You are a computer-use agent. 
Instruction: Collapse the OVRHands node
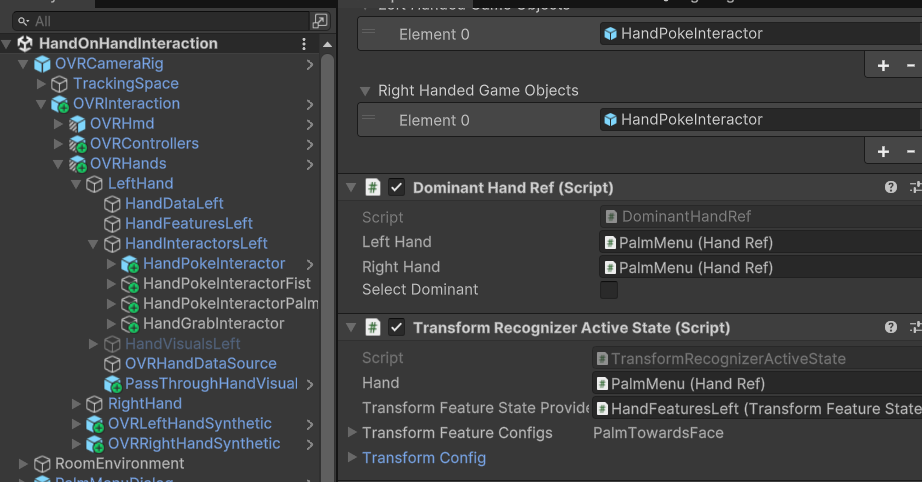pos(58,164)
